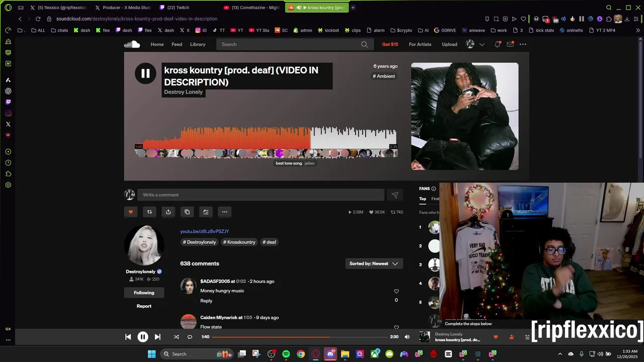Image resolution: width=644 pixels, height=362 pixels.
Task: Open Spotify from the Windows taskbar
Action: tap(286, 354)
